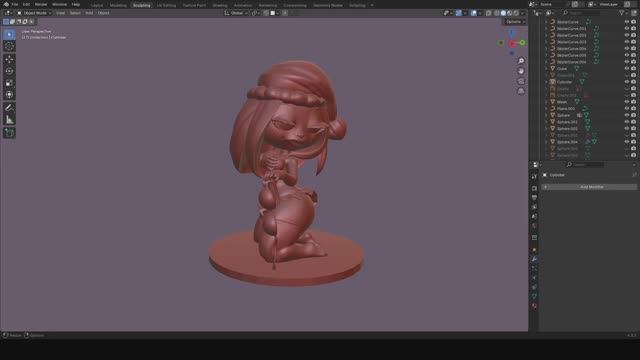Expand the Cylinder outliner row
This screenshot has width=640, height=360.
[547, 82]
